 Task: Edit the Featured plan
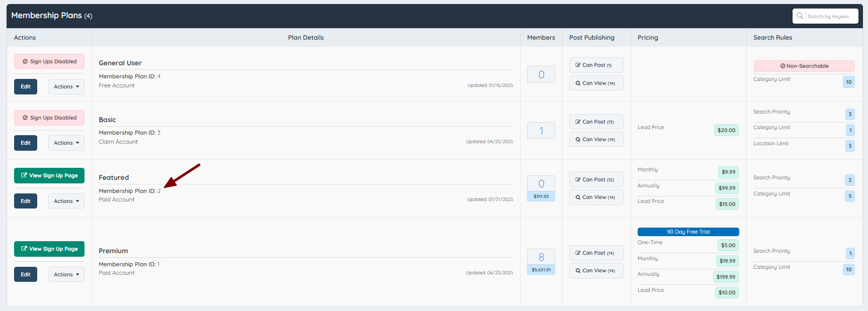(x=26, y=201)
